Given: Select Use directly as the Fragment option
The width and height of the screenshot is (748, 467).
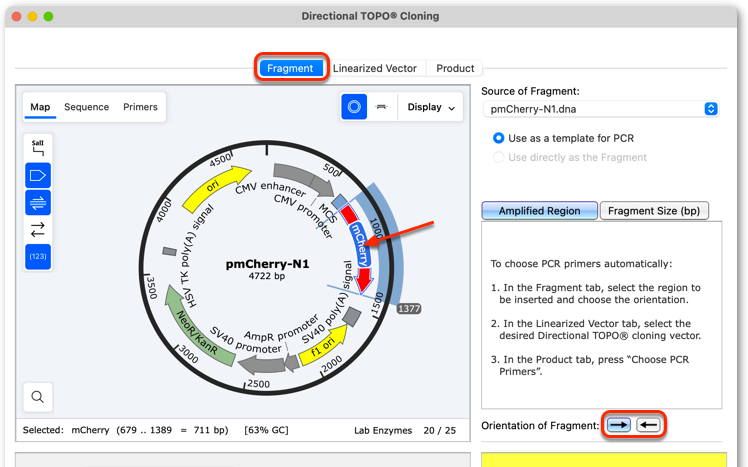Looking at the screenshot, I should click(x=570, y=157).
